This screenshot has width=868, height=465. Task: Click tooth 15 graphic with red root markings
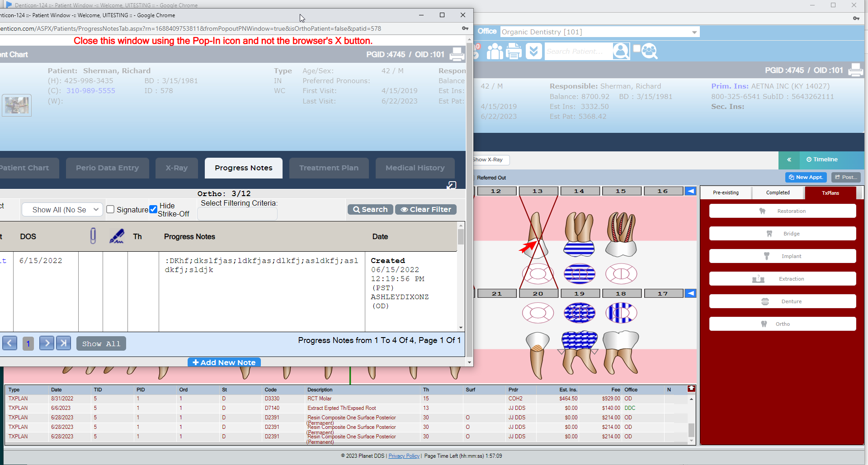click(621, 234)
